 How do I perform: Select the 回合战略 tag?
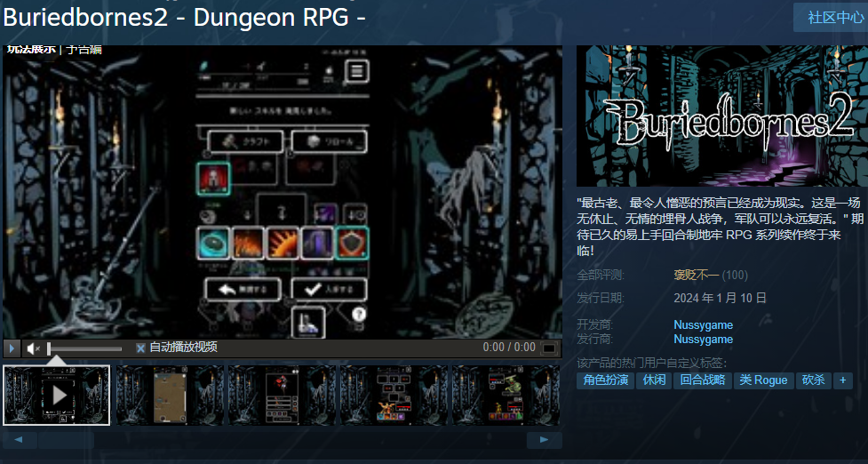click(x=703, y=380)
